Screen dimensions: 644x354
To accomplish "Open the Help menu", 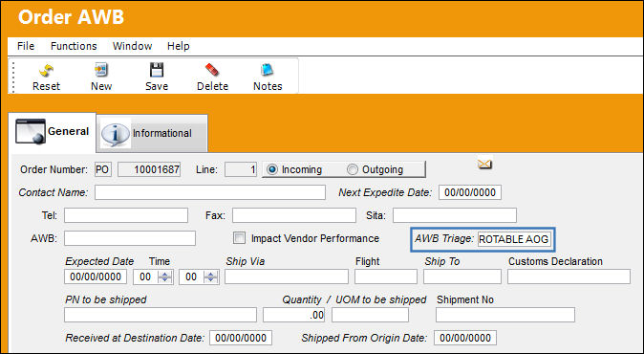I will click(x=179, y=46).
